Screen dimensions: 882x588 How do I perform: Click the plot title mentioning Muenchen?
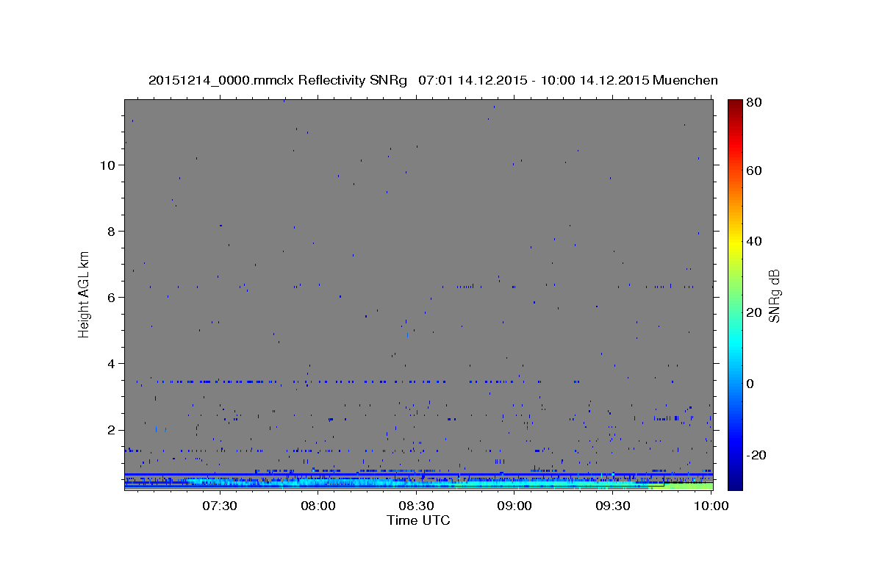[x=433, y=80]
